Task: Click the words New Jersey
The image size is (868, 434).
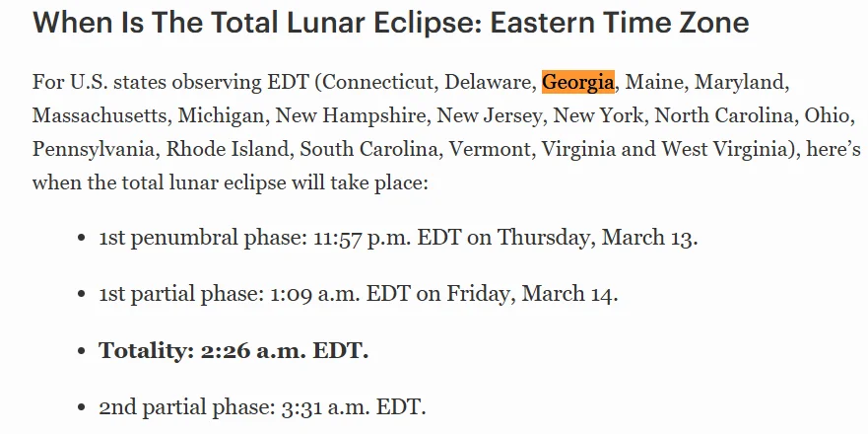Action: (490, 116)
